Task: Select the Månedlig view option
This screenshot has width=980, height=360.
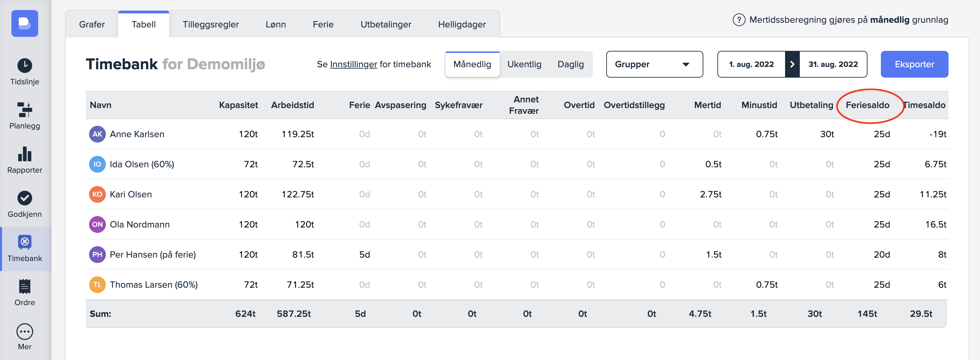Action: pos(472,64)
